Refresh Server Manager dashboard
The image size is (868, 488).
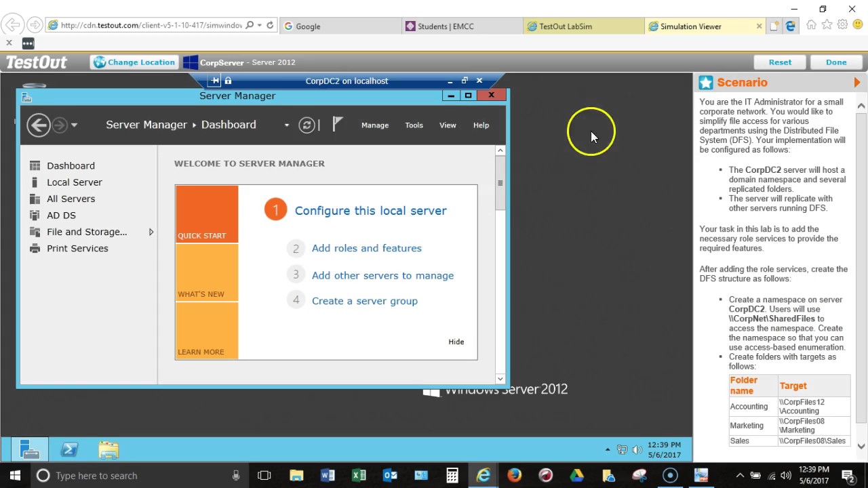tap(307, 125)
